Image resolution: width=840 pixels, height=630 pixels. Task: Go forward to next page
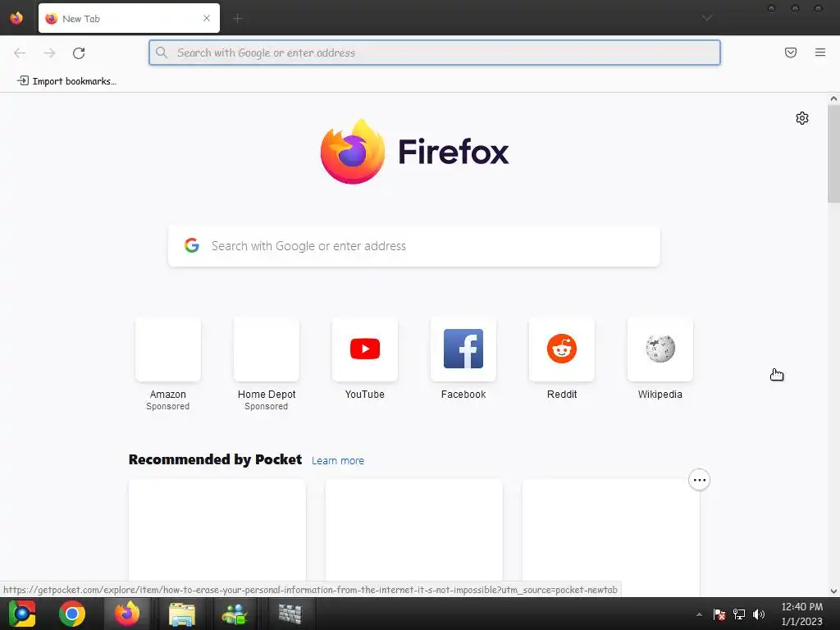pyautogui.click(x=49, y=52)
